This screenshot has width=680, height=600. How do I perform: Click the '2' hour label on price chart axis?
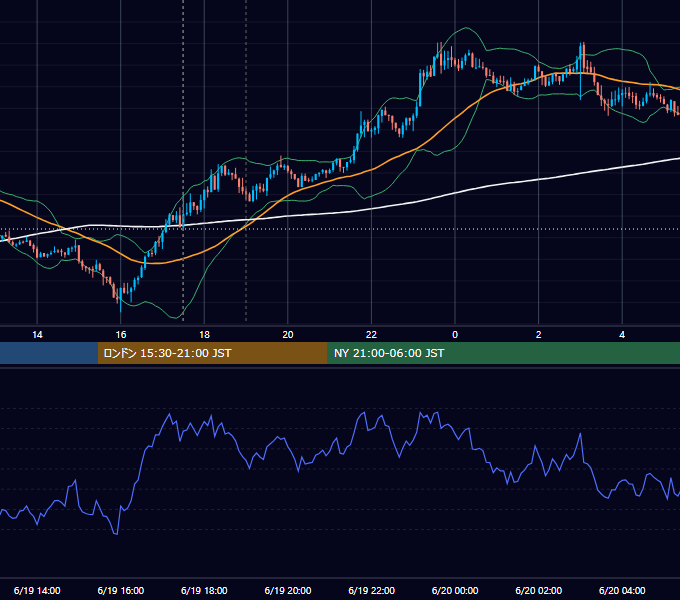[539, 335]
